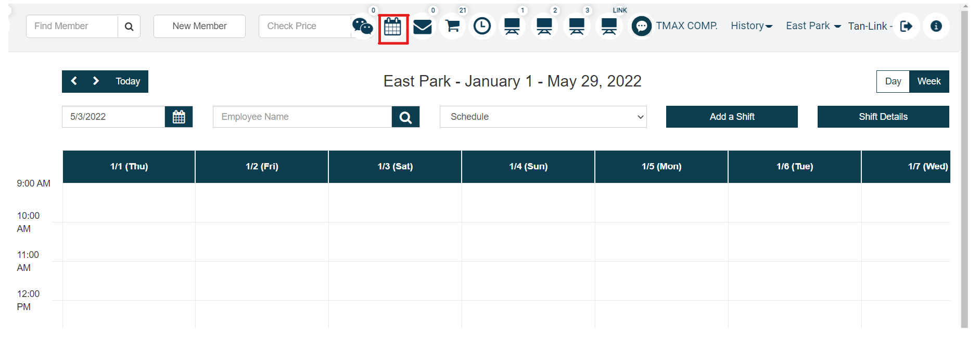Focus the Employee Name search field

302,117
